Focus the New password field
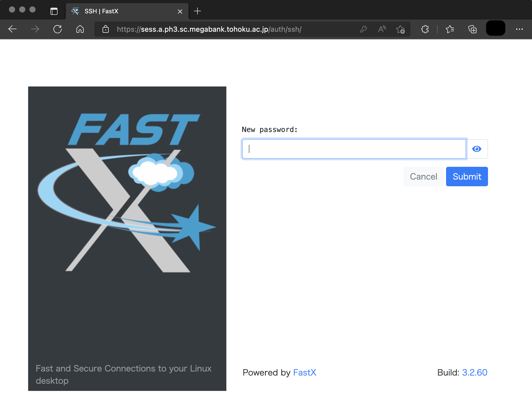The height and width of the screenshot is (417, 532). point(354,149)
